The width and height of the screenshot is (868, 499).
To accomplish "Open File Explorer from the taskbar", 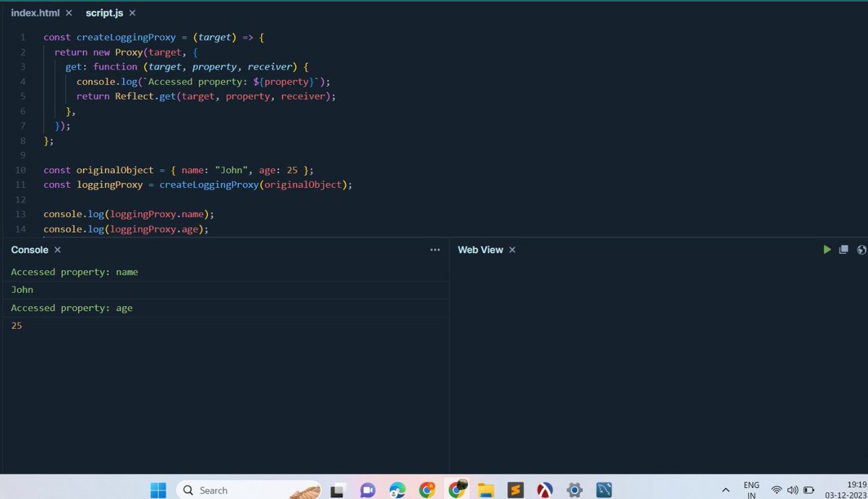I will [485, 490].
